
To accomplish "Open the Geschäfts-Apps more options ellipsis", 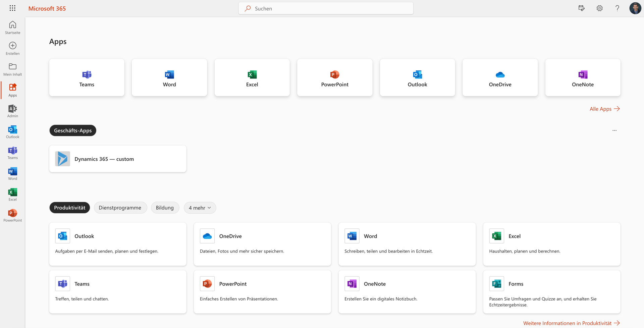I will click(x=614, y=130).
